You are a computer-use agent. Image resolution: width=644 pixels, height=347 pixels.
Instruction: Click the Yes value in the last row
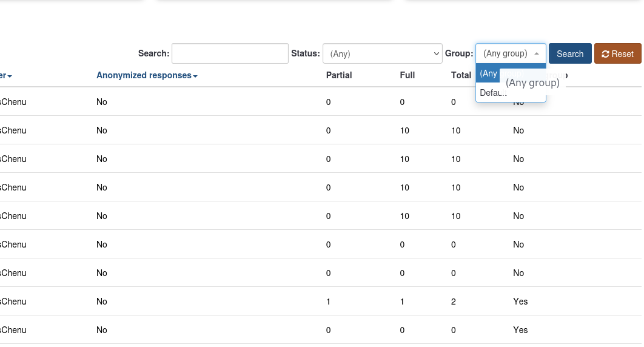[x=520, y=330]
